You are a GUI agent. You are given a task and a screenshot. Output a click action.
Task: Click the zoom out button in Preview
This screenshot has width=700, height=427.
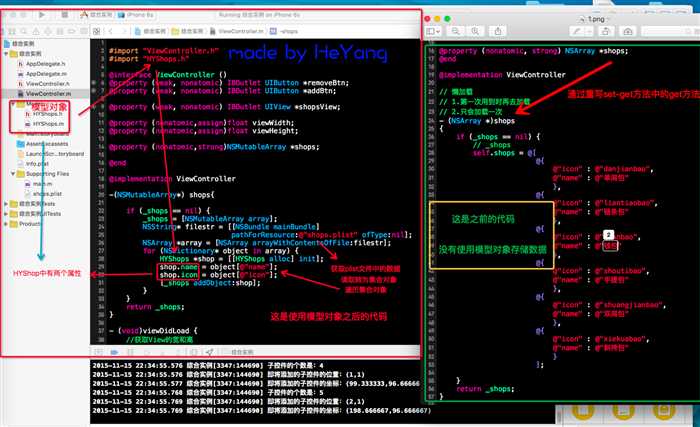[x=455, y=31]
